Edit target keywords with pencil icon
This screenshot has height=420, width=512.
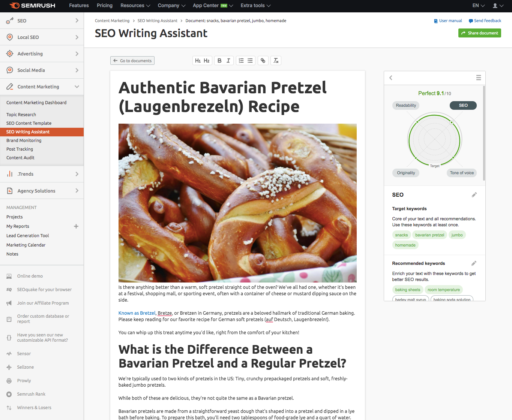click(474, 195)
